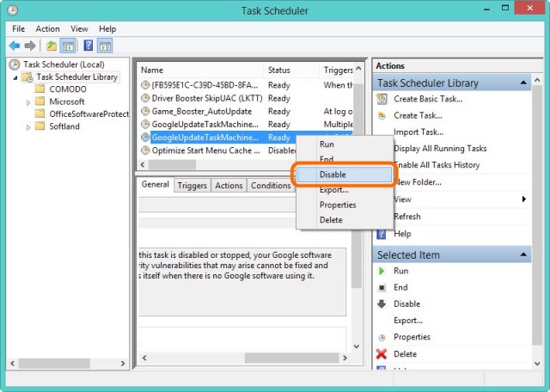
Task: Click Import Task... in Actions pane
Action: (x=419, y=132)
